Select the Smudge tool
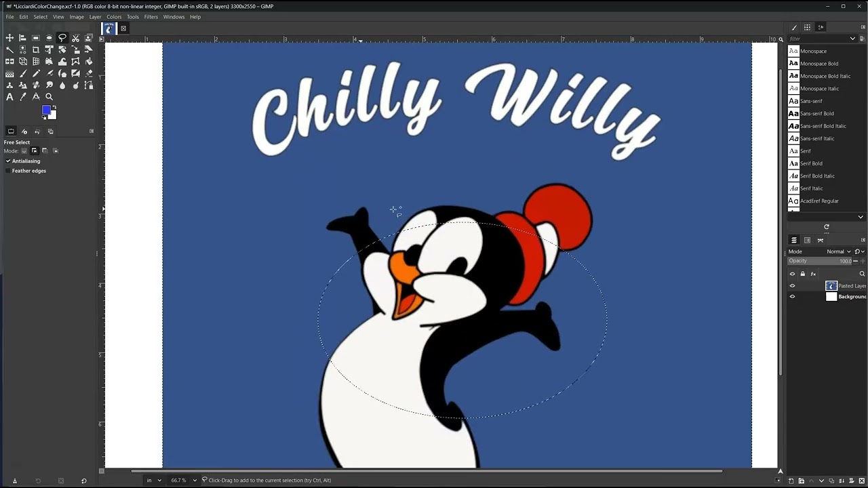This screenshot has width=868, height=488. 49,85
